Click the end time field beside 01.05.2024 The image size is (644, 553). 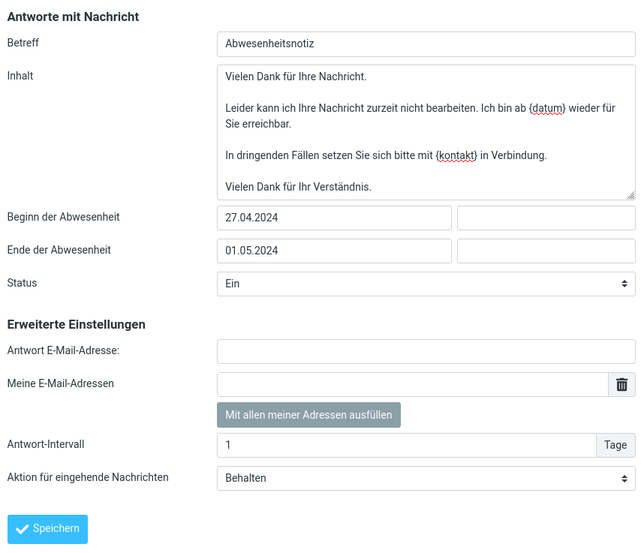pos(545,251)
